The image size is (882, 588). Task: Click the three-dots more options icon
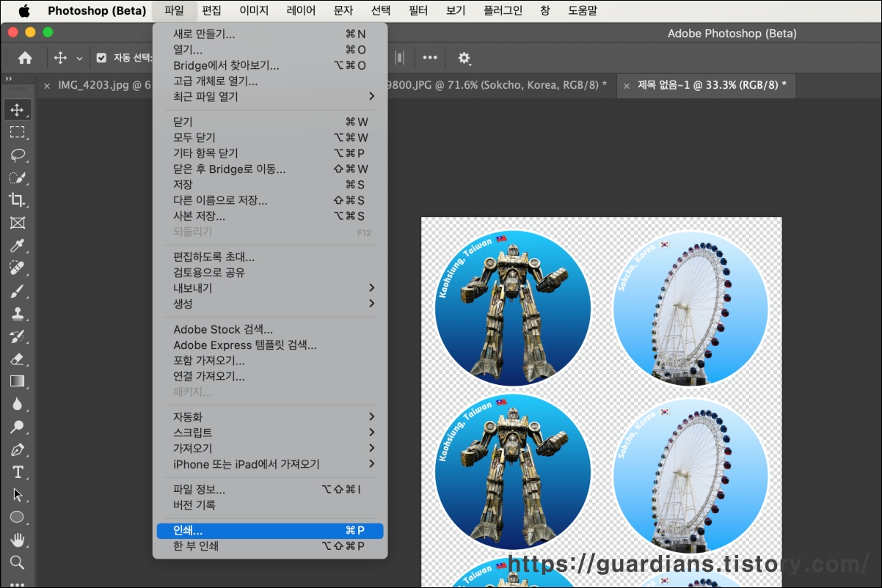(x=430, y=58)
